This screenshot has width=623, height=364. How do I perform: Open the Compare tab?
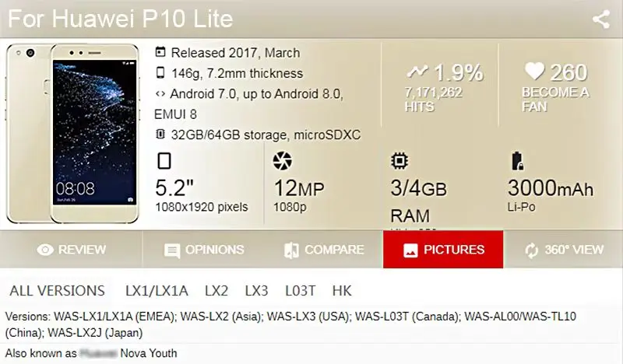pos(323,250)
